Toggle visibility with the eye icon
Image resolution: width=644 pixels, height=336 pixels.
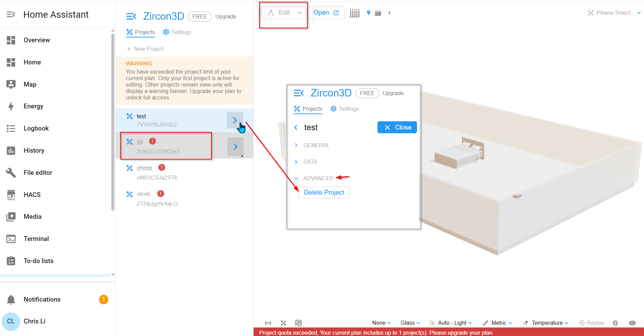[632, 323]
